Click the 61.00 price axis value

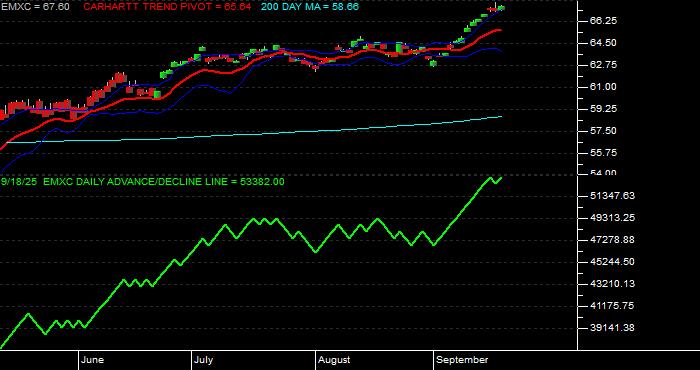(604, 87)
